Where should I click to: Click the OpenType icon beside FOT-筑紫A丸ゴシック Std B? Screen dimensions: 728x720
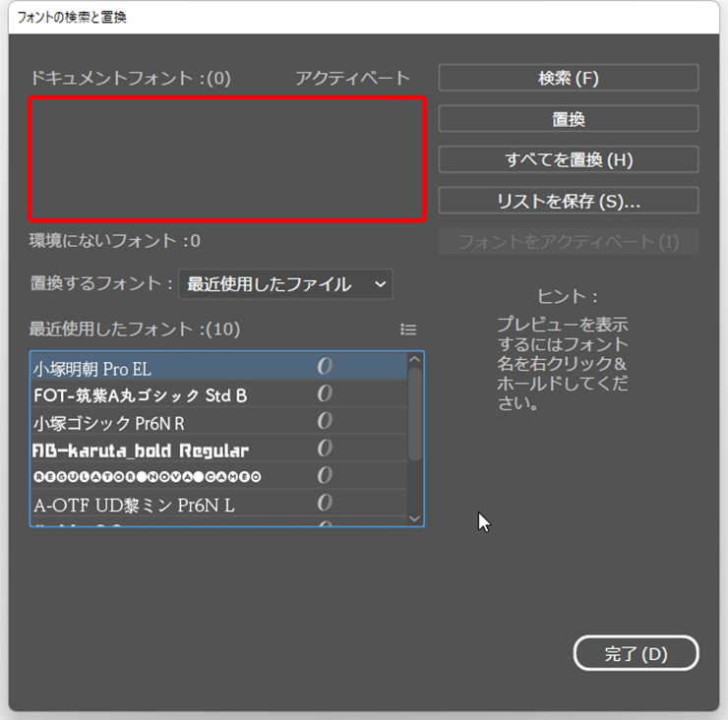324,394
